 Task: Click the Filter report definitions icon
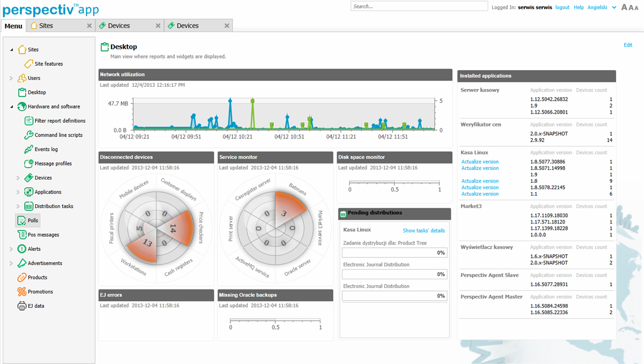pyautogui.click(x=29, y=121)
